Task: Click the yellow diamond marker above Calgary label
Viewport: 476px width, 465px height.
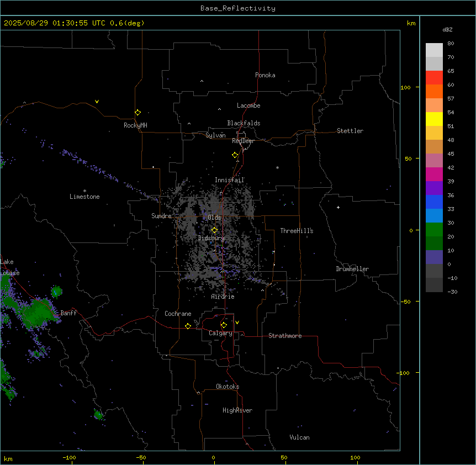Action: 224,325
